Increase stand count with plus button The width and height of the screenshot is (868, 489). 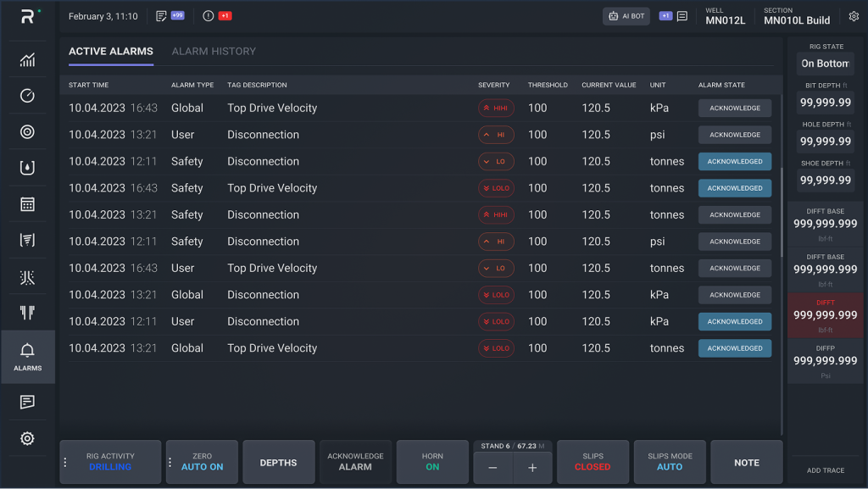[532, 468]
